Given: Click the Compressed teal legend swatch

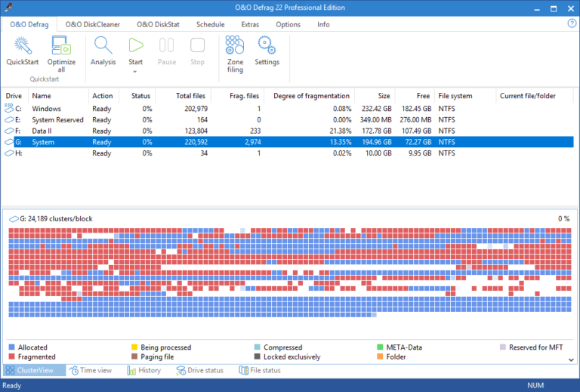Looking at the screenshot, I should click(257, 347).
